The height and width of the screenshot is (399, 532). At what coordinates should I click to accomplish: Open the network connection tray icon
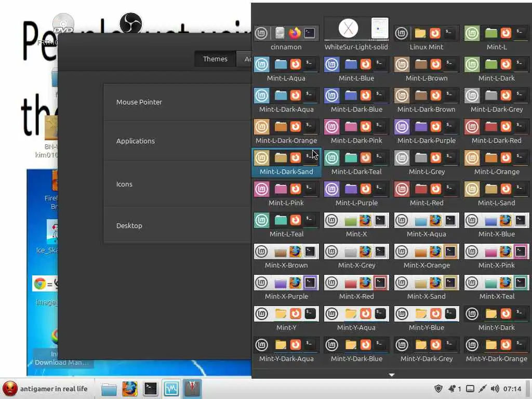point(482,389)
